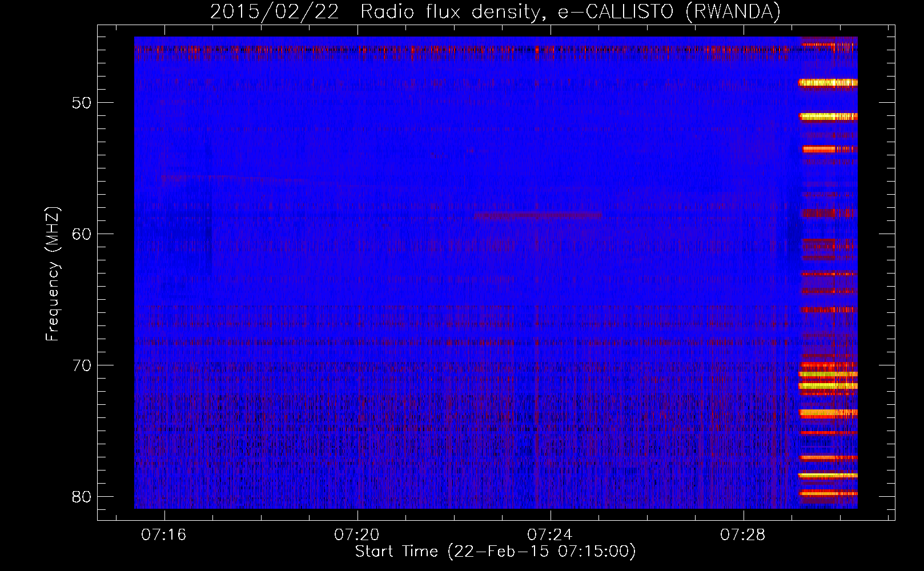Click the 07:28 time tick label
The height and width of the screenshot is (571, 924).
(x=744, y=535)
